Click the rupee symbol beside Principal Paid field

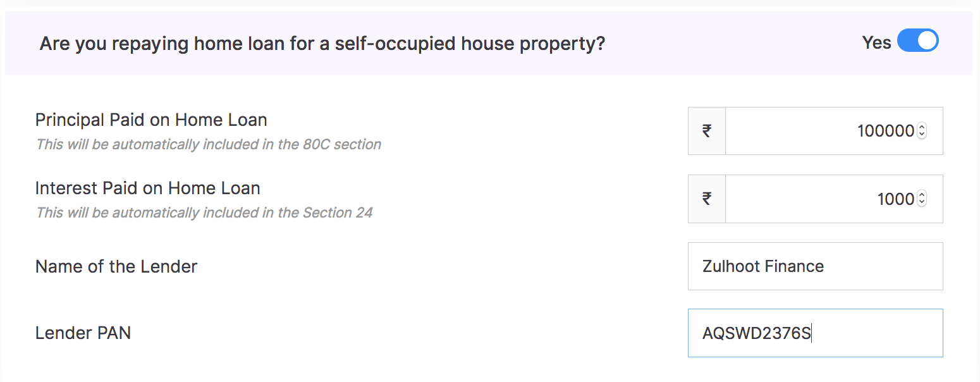click(706, 131)
